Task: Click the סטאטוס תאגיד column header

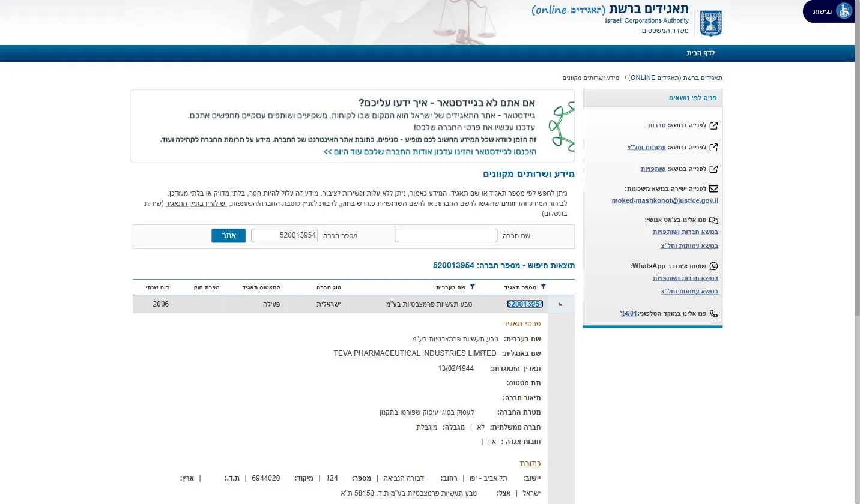Action: coord(261,287)
